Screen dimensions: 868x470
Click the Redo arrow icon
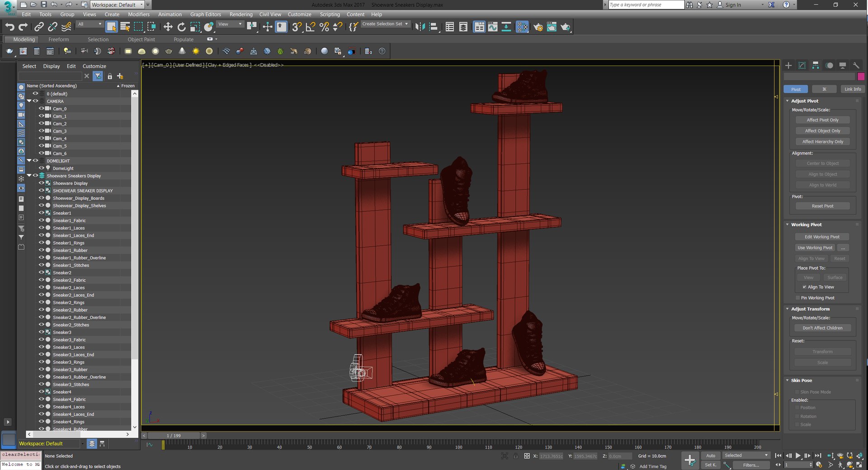tap(23, 27)
